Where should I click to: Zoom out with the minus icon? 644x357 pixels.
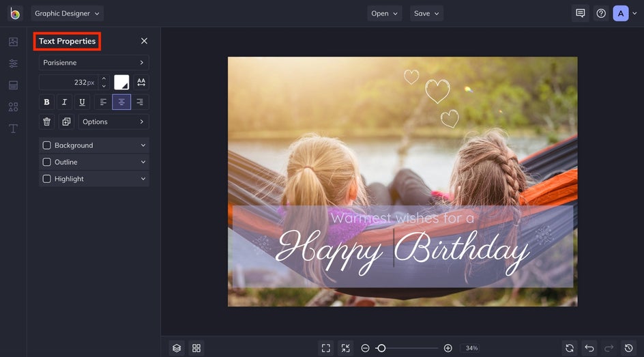point(365,348)
